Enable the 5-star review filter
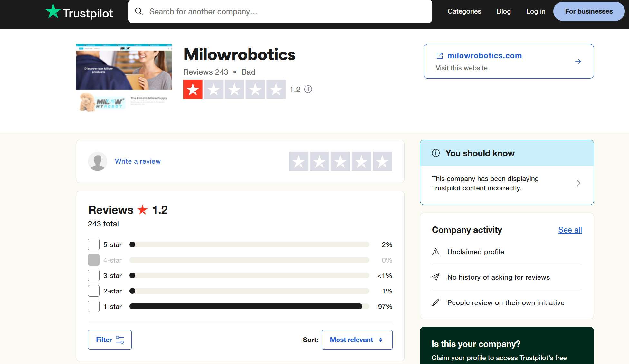The height and width of the screenshot is (364, 629). 93,244
